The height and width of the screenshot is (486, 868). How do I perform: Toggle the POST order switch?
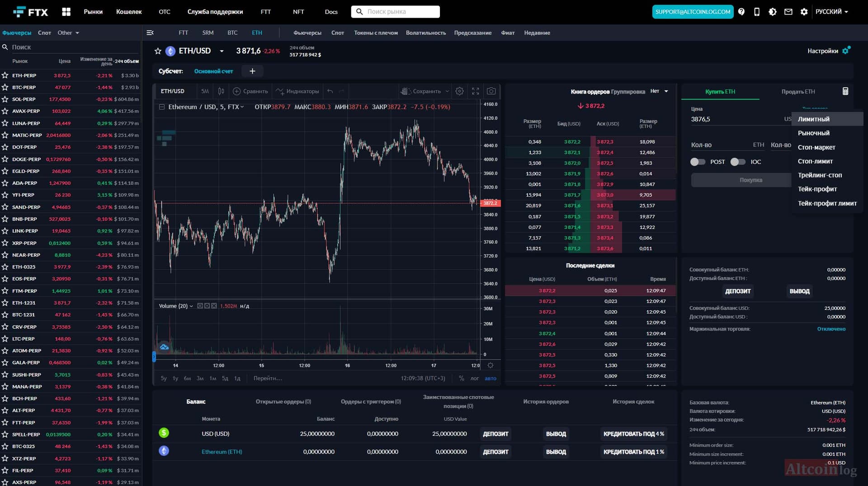(x=698, y=162)
